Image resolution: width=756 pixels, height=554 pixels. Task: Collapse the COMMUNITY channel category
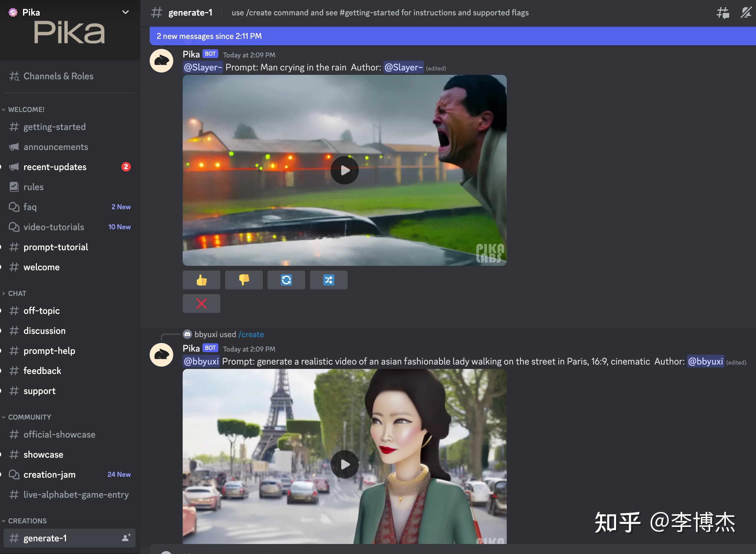click(x=29, y=417)
